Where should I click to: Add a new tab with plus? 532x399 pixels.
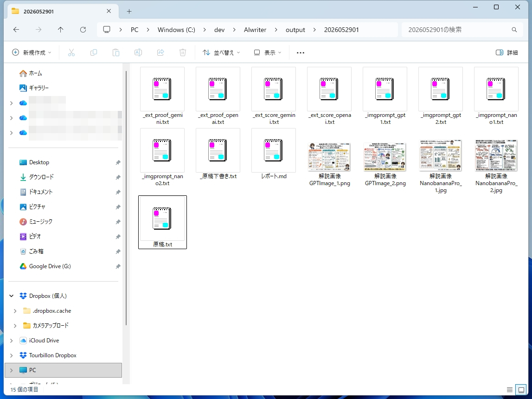[x=129, y=11]
